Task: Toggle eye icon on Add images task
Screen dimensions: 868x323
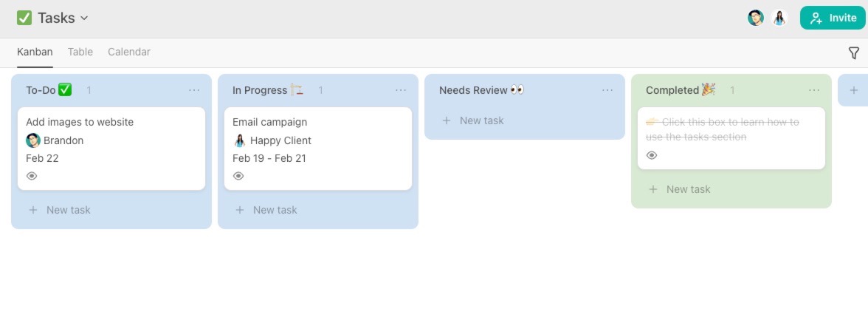Action: coord(32,176)
